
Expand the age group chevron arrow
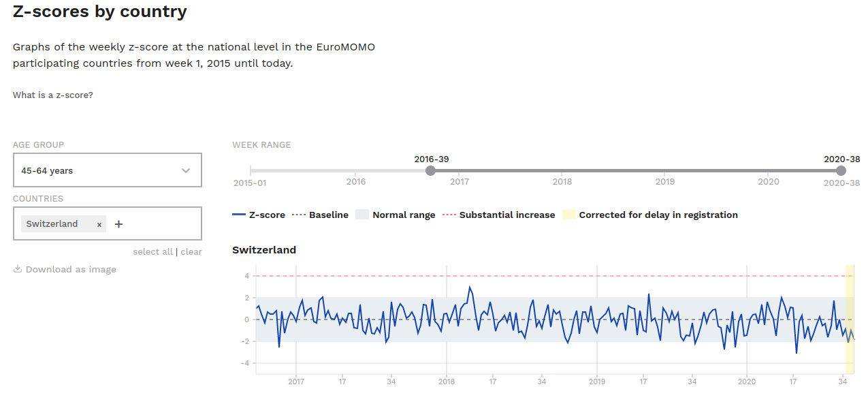pos(186,170)
